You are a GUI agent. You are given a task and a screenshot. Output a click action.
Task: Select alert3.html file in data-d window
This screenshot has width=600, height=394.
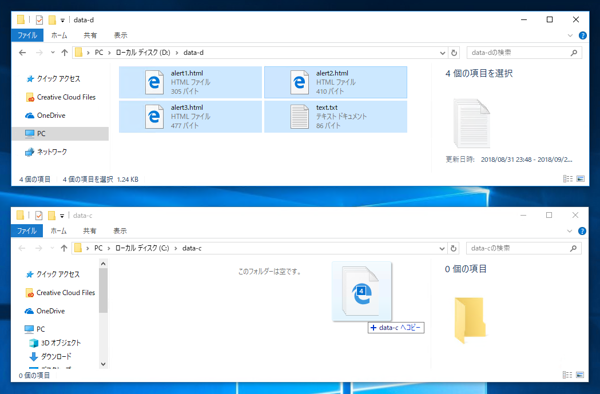coord(190,117)
